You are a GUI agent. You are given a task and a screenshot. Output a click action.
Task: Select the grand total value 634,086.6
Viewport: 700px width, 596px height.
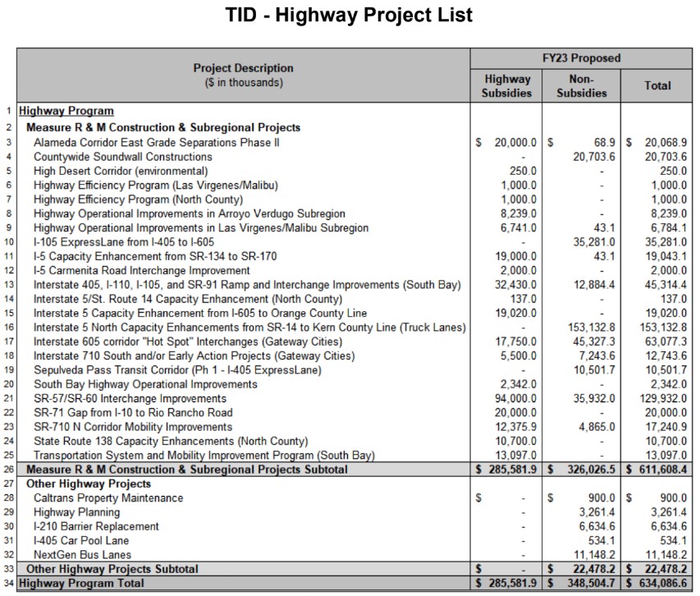point(661,583)
